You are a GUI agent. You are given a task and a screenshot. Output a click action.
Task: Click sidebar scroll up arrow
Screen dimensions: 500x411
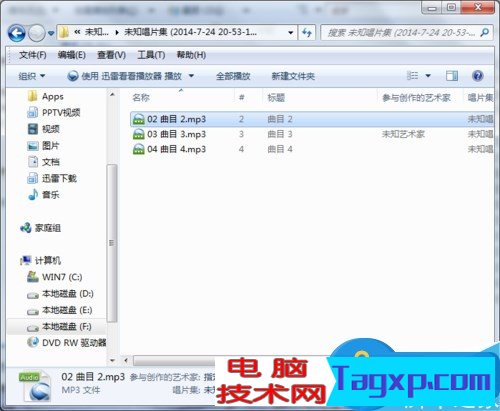112,95
